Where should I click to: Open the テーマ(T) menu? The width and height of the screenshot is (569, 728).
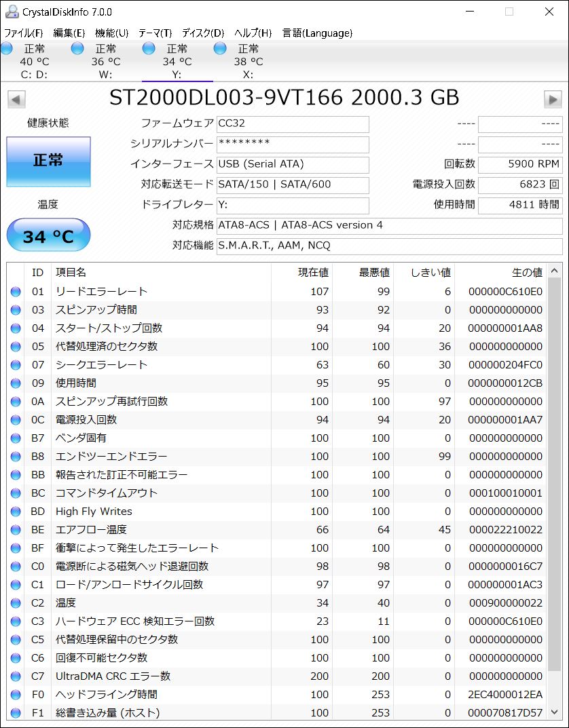click(155, 33)
